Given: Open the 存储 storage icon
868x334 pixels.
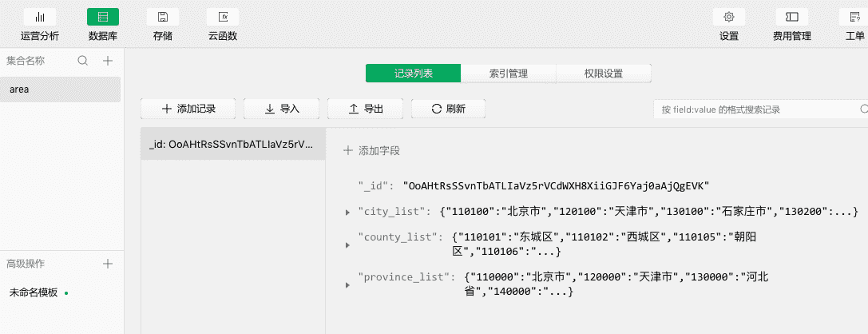Looking at the screenshot, I should click(x=163, y=17).
